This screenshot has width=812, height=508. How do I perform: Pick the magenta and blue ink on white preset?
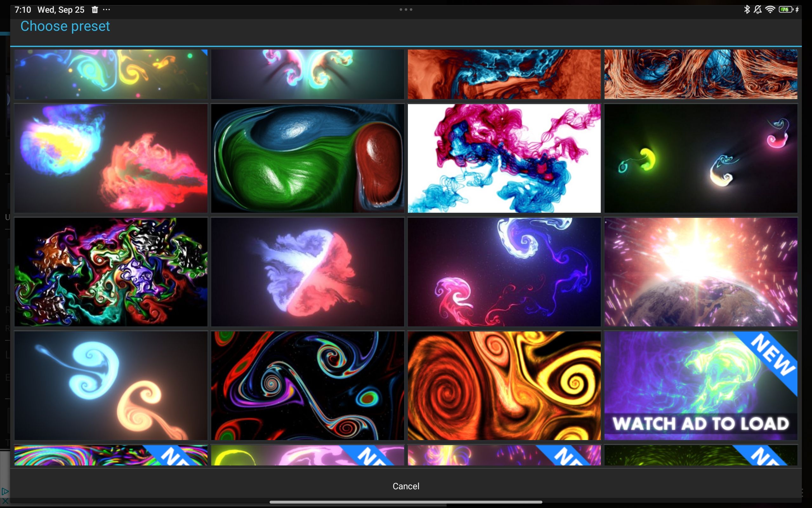[x=504, y=158]
